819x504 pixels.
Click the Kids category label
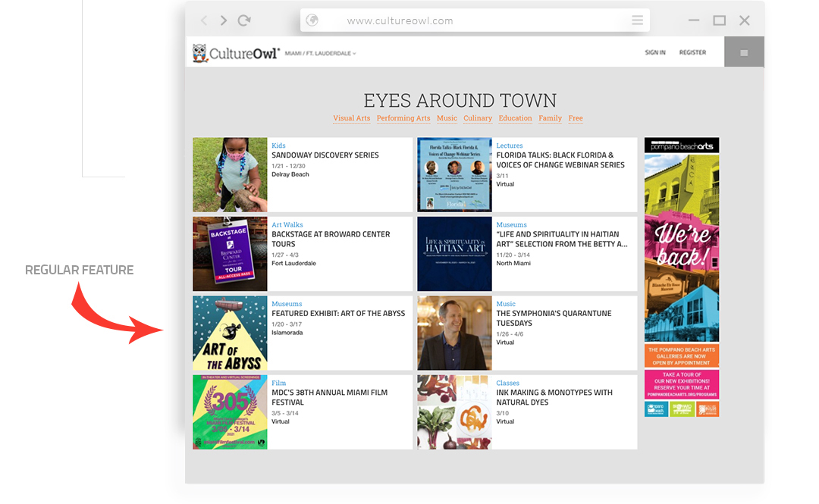278,146
